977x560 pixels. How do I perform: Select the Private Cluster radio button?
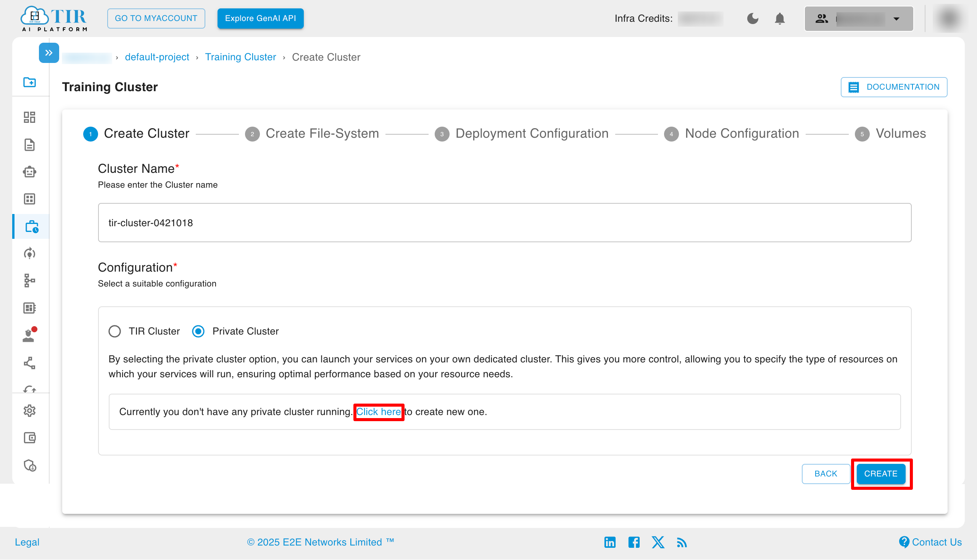(x=198, y=331)
